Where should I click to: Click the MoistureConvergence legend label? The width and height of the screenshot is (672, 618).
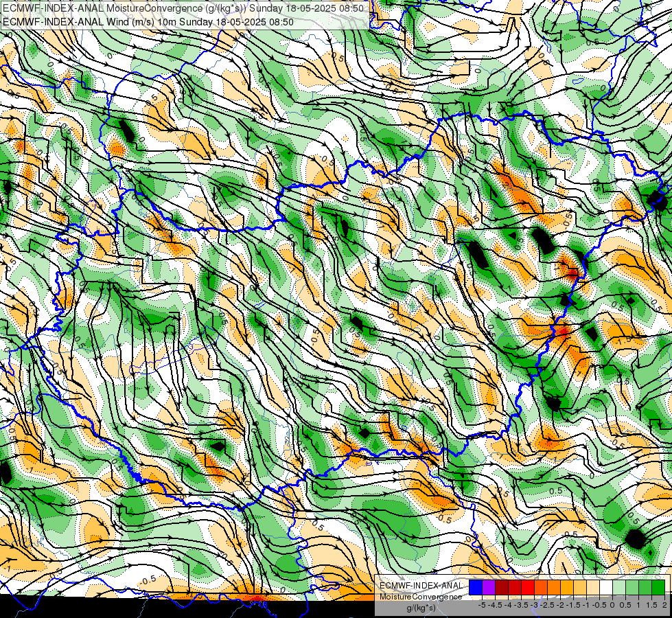tap(421, 597)
